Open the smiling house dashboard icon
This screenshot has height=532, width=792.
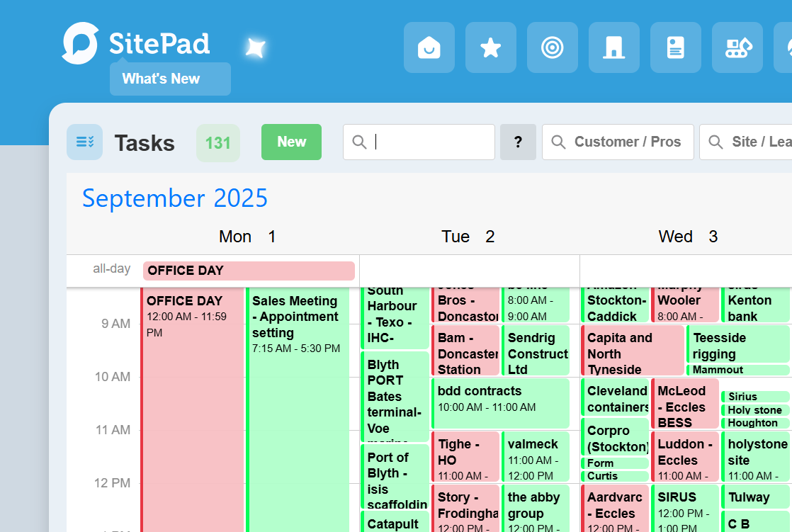click(x=429, y=47)
